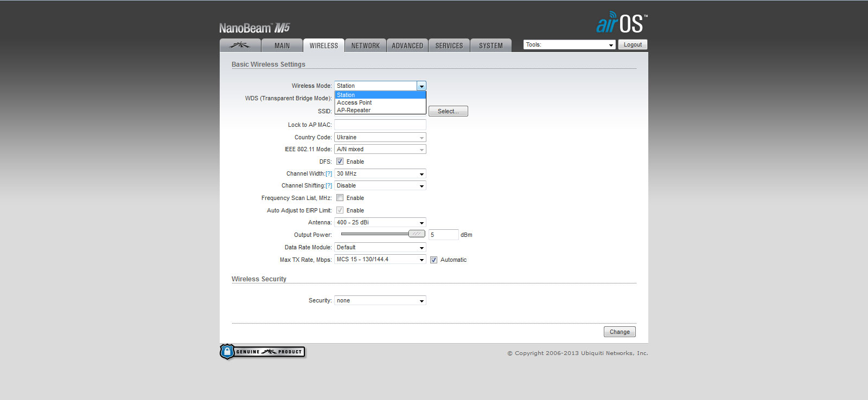Enable the Frequency Scan List checkbox
The height and width of the screenshot is (400, 868).
340,198
